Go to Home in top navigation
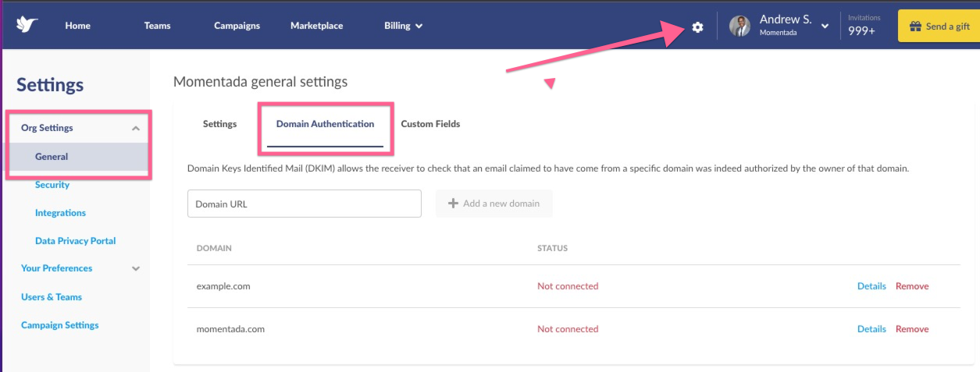Viewport: 980px width, 372px height. tap(78, 26)
